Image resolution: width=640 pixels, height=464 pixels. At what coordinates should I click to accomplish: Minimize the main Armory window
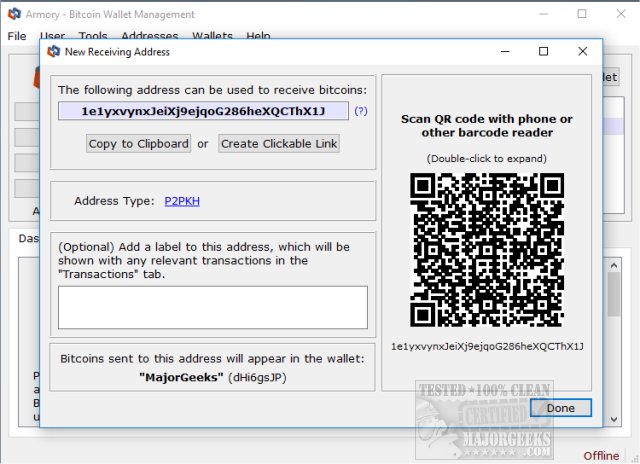(543, 14)
